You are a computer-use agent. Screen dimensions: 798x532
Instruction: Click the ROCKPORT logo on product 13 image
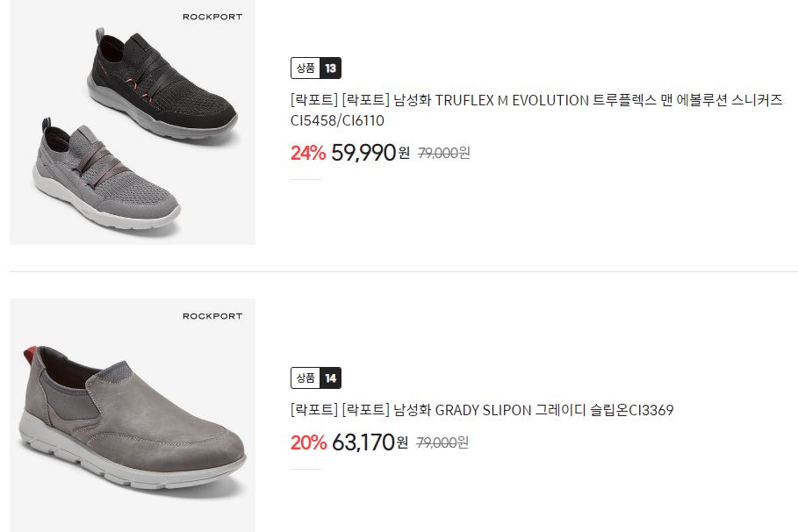pos(212,17)
